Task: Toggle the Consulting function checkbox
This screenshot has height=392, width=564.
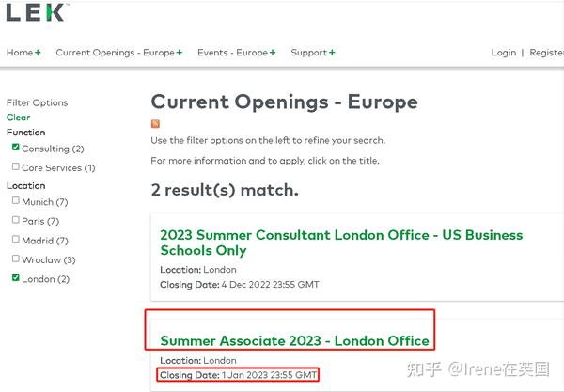Action: 16,148
